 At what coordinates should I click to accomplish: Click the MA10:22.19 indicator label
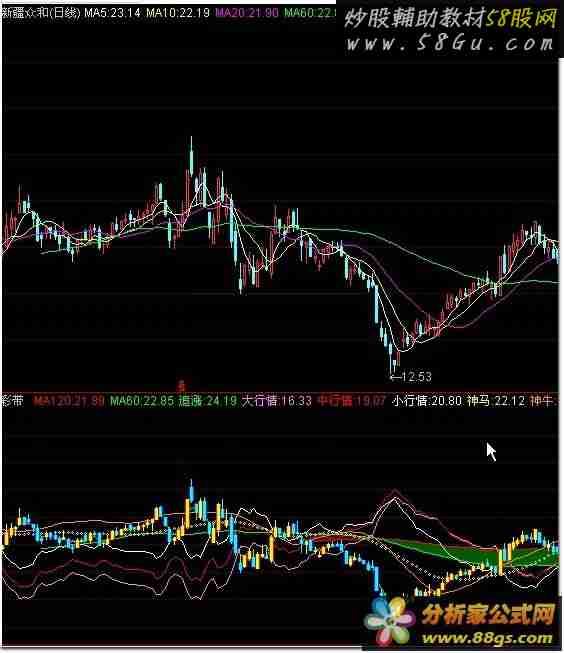pyautogui.click(x=178, y=12)
